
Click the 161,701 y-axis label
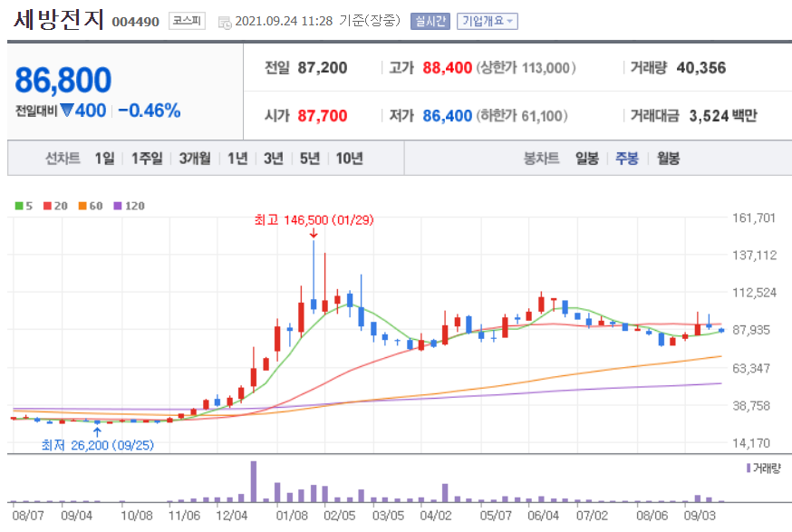[x=754, y=218]
